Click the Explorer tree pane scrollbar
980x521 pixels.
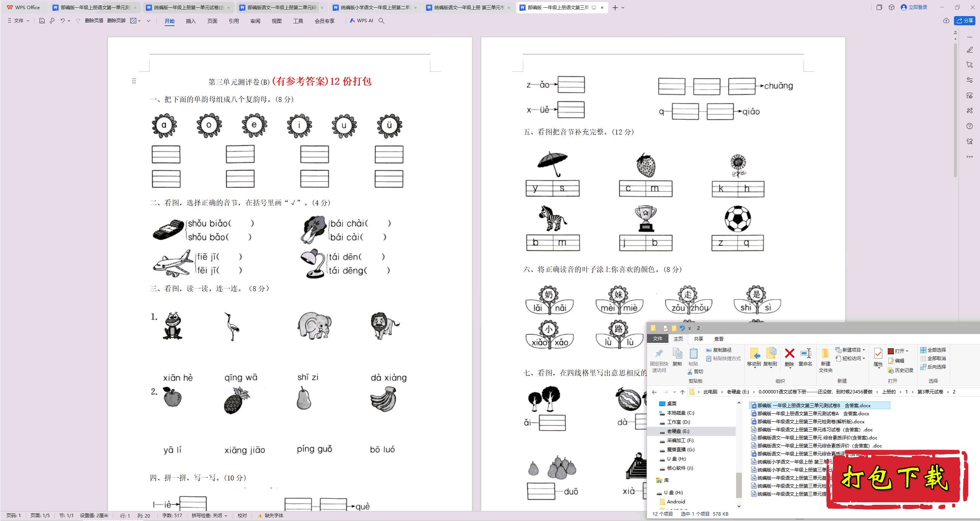point(739,485)
